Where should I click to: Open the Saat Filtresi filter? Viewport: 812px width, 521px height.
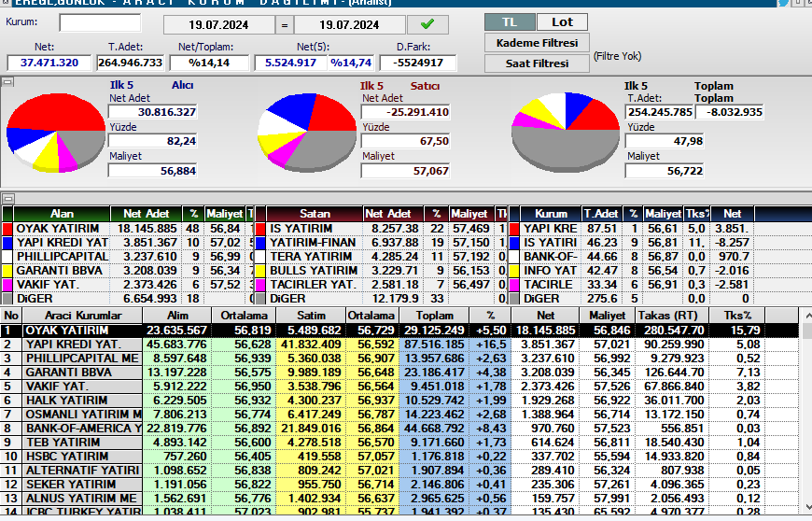pyautogui.click(x=537, y=63)
